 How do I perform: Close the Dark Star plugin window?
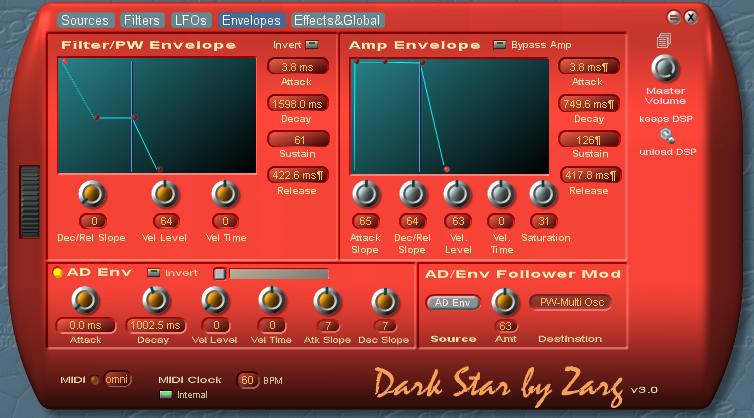(x=691, y=17)
